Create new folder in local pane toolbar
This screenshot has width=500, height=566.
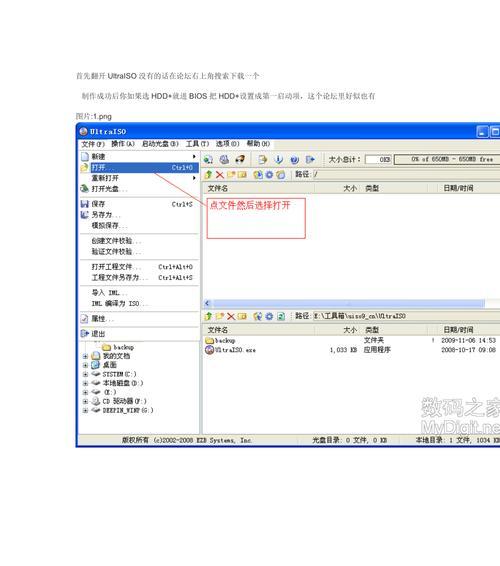click(219, 317)
